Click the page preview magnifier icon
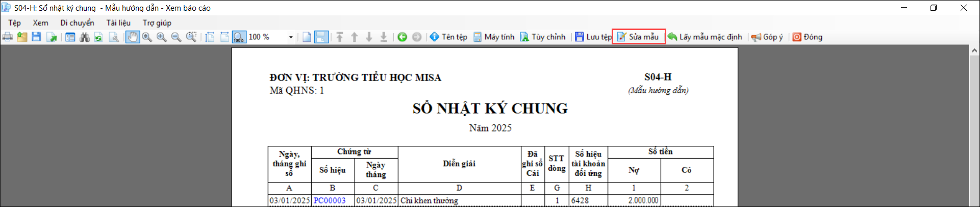This screenshot has height=207, width=980. 114,37
